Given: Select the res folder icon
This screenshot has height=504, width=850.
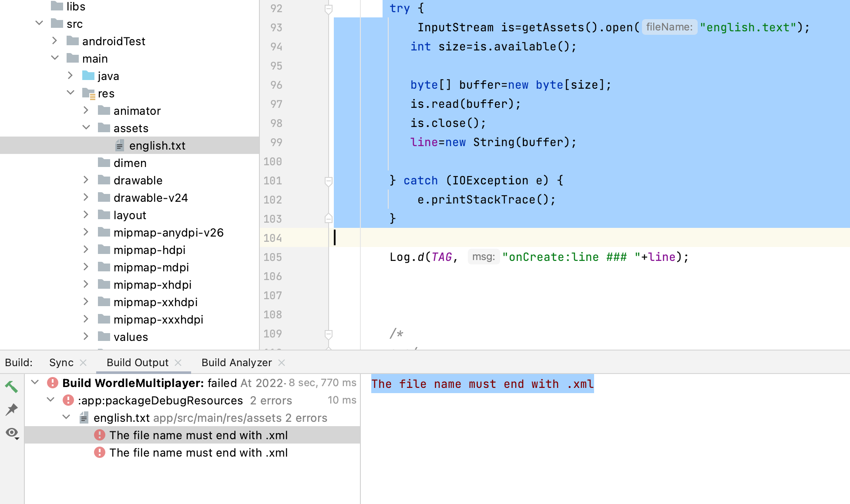Looking at the screenshot, I should [x=89, y=93].
